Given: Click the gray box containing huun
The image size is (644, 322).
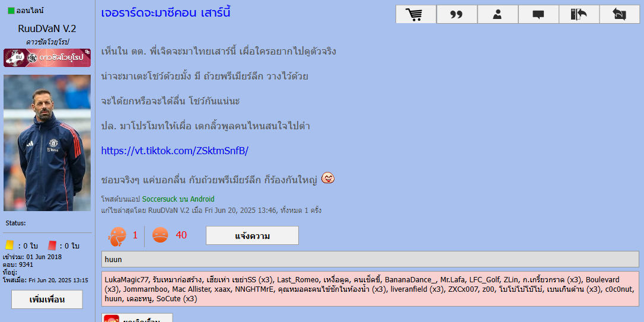Looking at the screenshot, I should click(x=369, y=259).
